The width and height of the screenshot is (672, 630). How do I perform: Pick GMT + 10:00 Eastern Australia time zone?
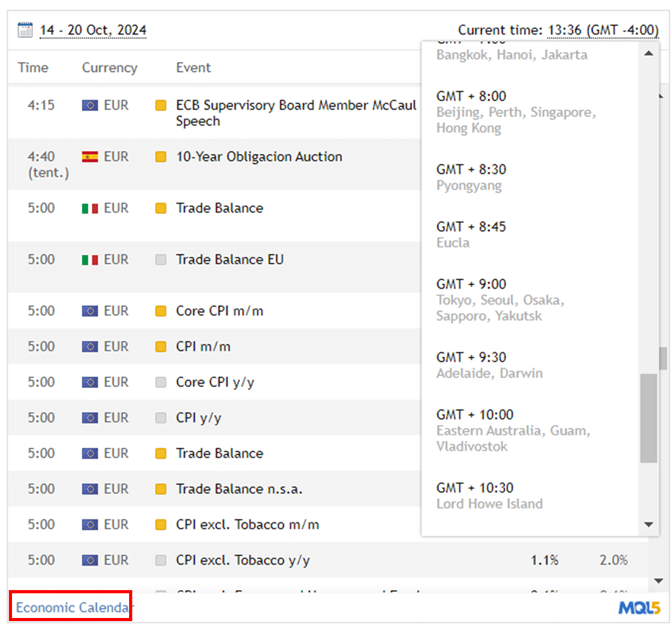point(513,430)
